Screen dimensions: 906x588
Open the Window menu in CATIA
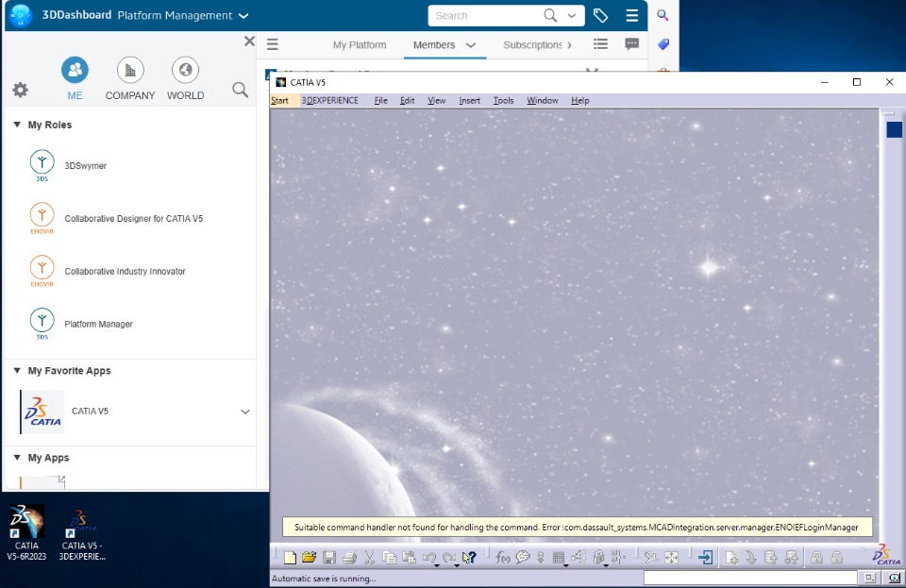pos(543,100)
